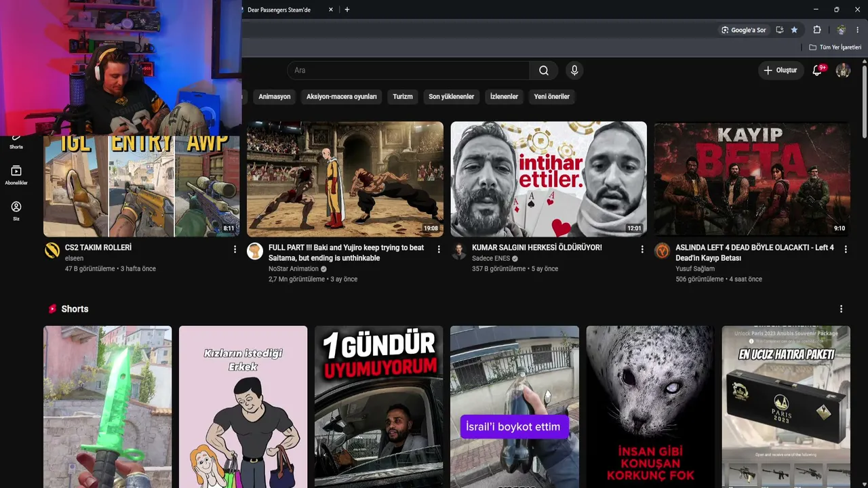Open more options for the Shorts shelf
The width and height of the screenshot is (868, 488).
pyautogui.click(x=842, y=309)
